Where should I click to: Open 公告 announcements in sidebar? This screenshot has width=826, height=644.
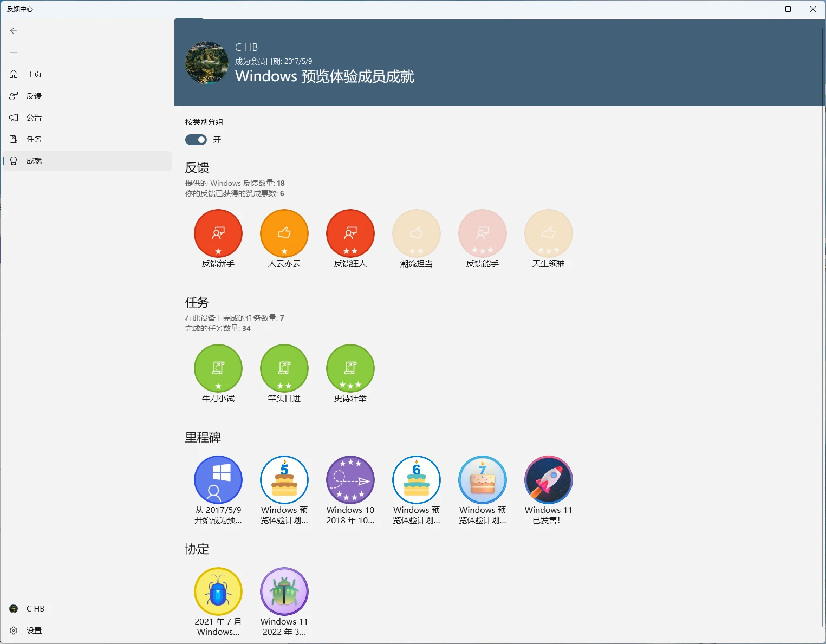tap(34, 118)
